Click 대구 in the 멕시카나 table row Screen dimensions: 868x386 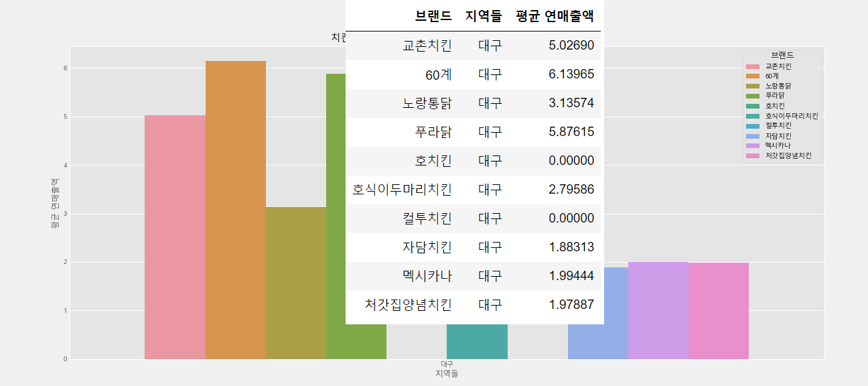(490, 276)
